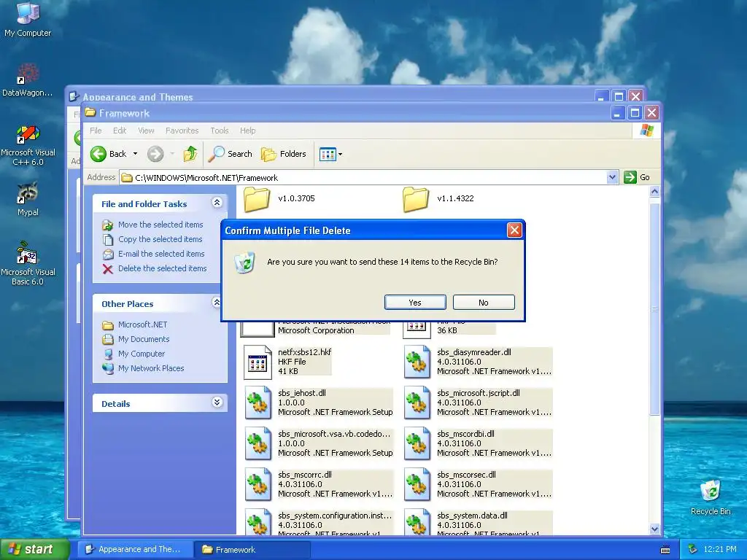The image size is (747, 560).
Task: Click the file list scrollbar thumb
Action: (x=654, y=308)
